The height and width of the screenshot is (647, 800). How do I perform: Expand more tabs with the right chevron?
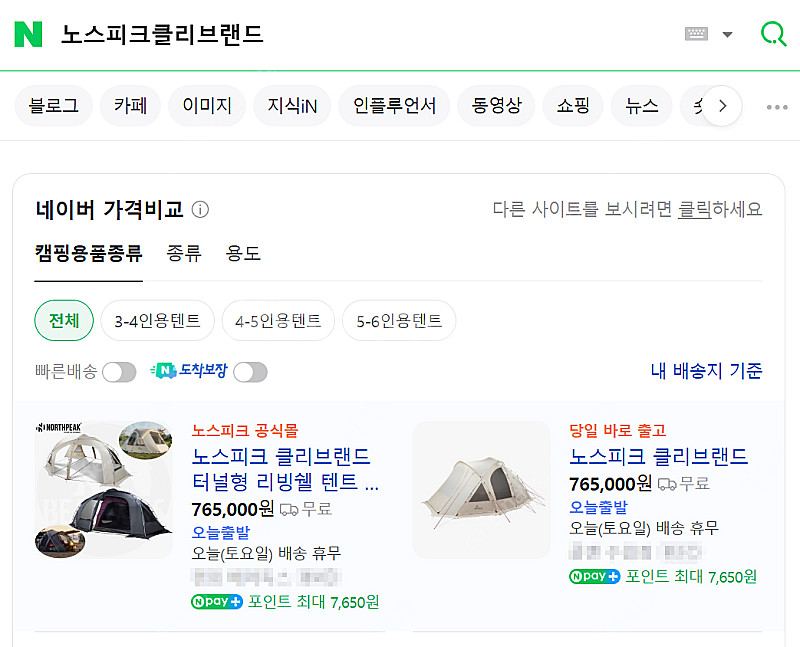pos(722,105)
